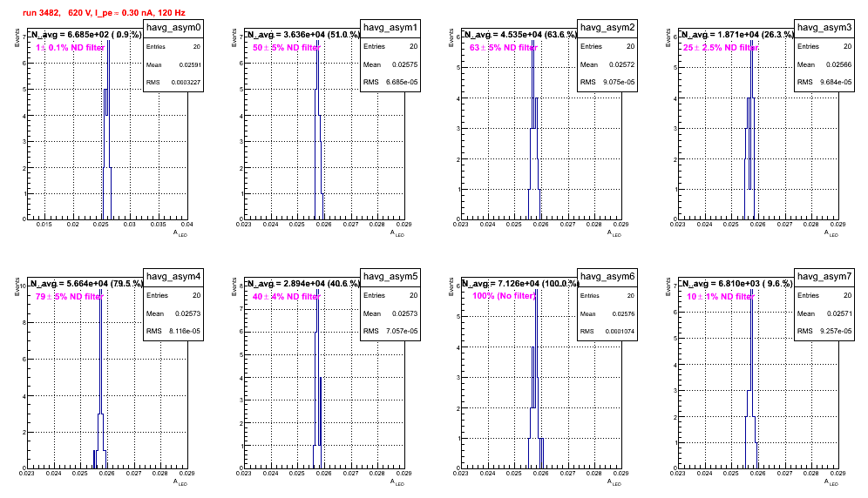The width and height of the screenshot is (868, 498).
Task: Select the havg_asym2 stats box title
Action: click(x=607, y=28)
